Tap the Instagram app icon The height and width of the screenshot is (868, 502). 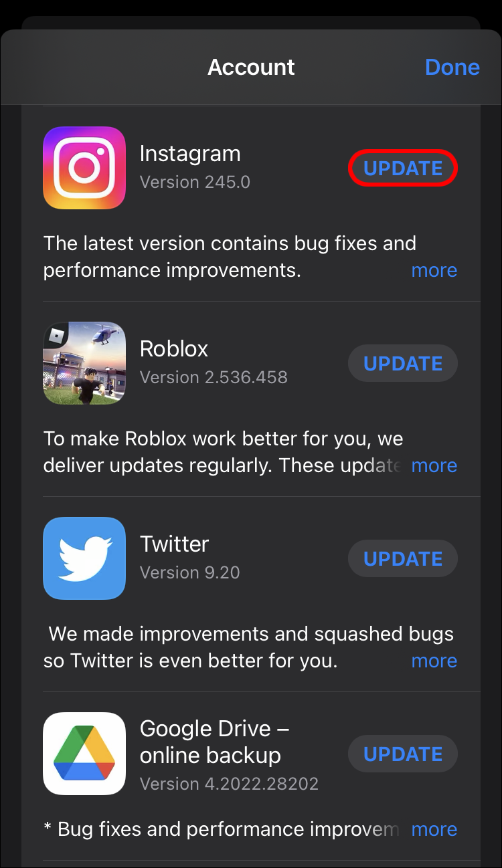tap(84, 168)
